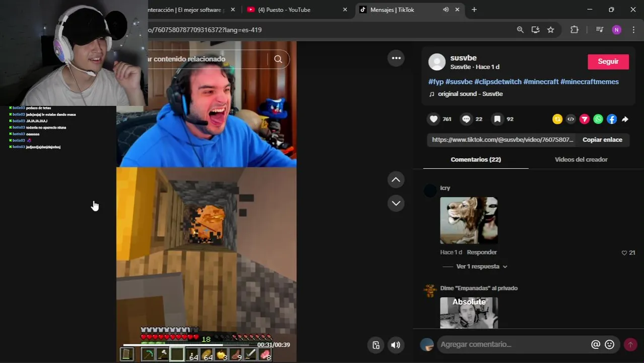Viewport: 644px width, 363px height.
Task: Open the #minecraftmemes hashtag
Action: 590,82
